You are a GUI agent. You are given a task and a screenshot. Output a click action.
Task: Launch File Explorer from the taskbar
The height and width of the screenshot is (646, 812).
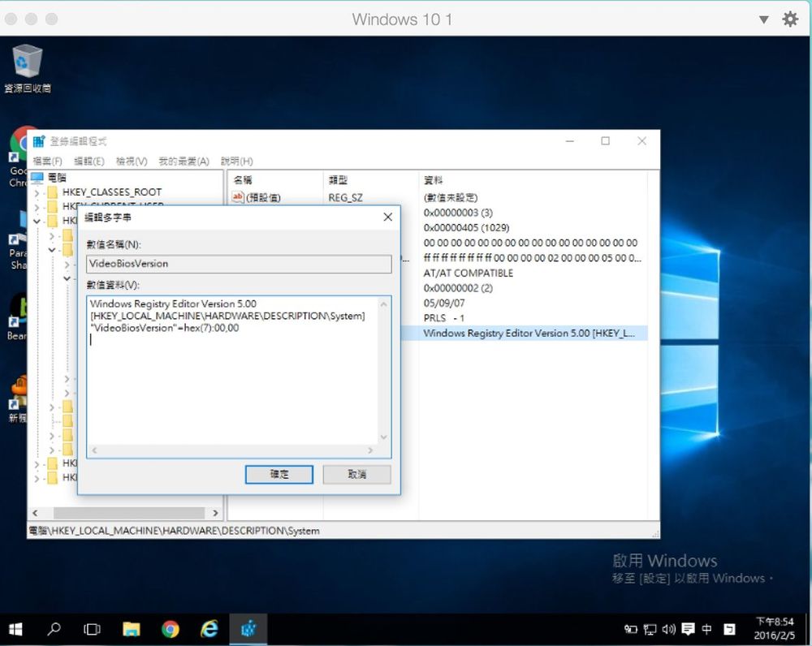click(x=132, y=629)
